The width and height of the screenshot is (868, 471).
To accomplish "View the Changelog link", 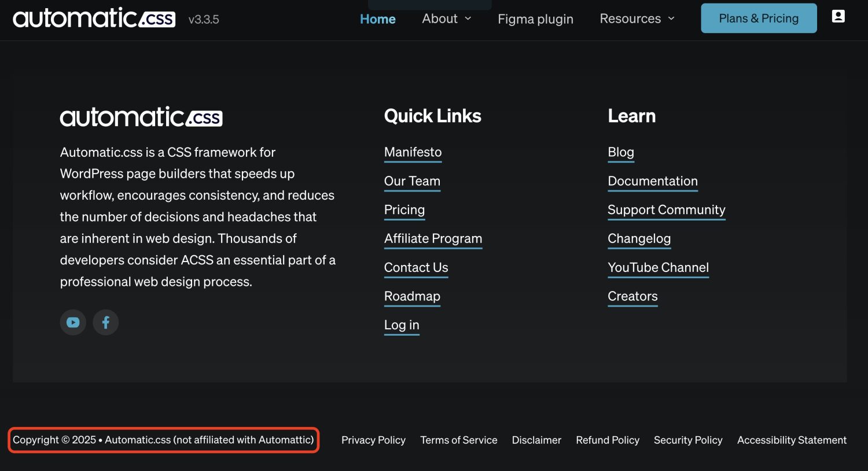I will pos(639,238).
